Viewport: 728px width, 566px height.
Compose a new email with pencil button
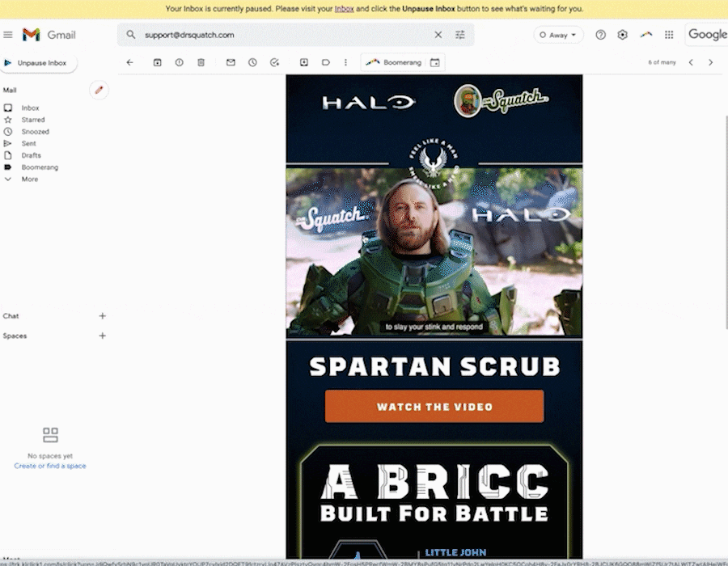click(99, 90)
